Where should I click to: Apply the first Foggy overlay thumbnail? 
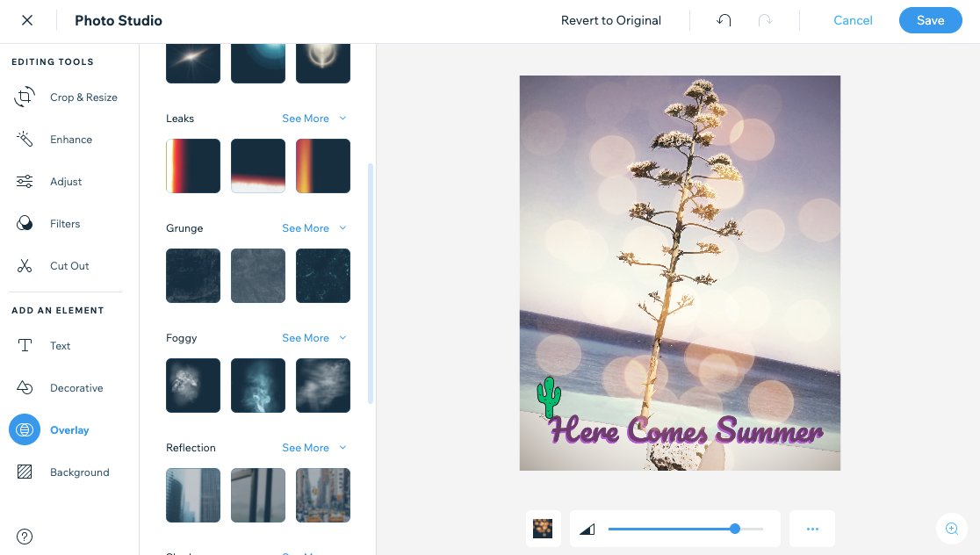click(x=193, y=385)
